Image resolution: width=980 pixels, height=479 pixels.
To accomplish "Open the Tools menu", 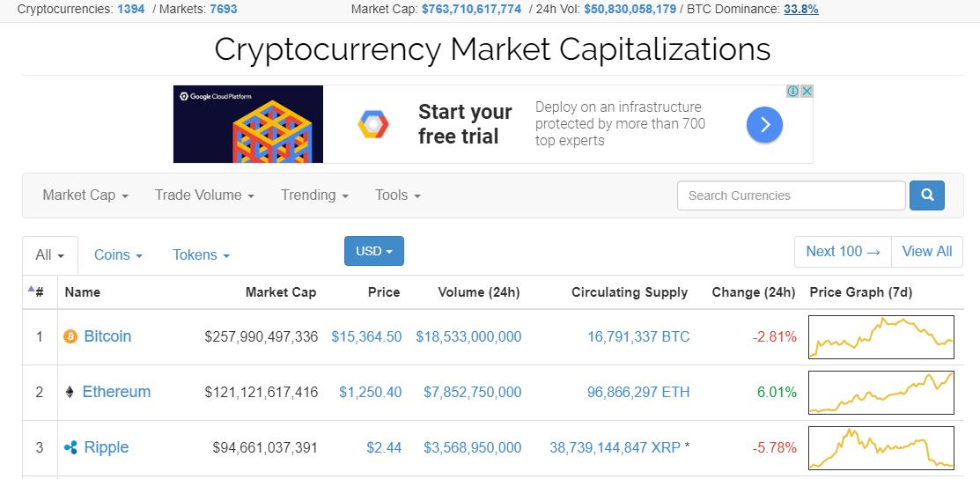I will (x=397, y=195).
